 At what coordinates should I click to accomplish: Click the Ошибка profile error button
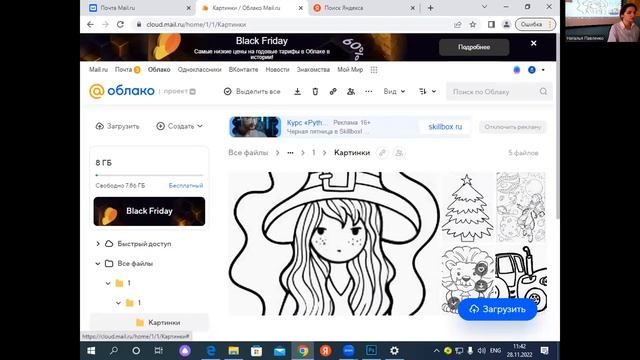535,24
